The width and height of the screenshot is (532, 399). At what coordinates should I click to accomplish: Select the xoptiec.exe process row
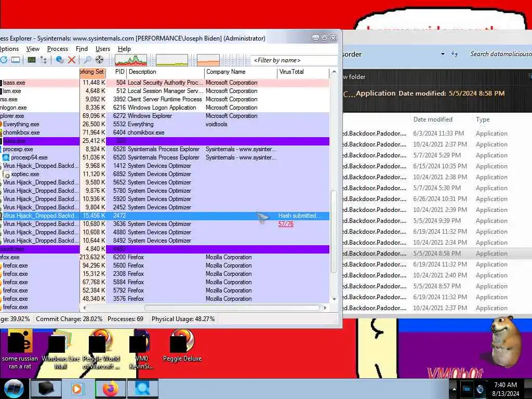[165, 174]
